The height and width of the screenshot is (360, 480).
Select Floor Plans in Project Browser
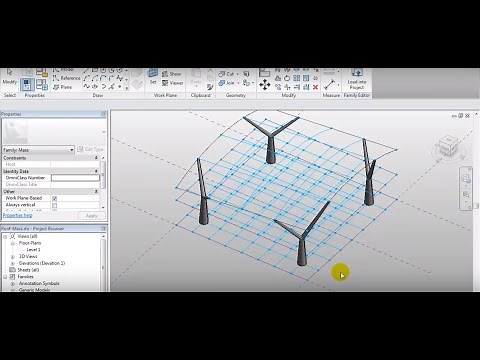[30, 243]
